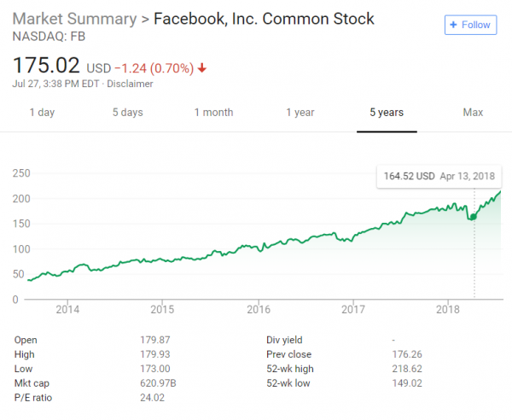The image size is (512, 420).
Task: Click the red down arrow price indicator
Action: 202,68
